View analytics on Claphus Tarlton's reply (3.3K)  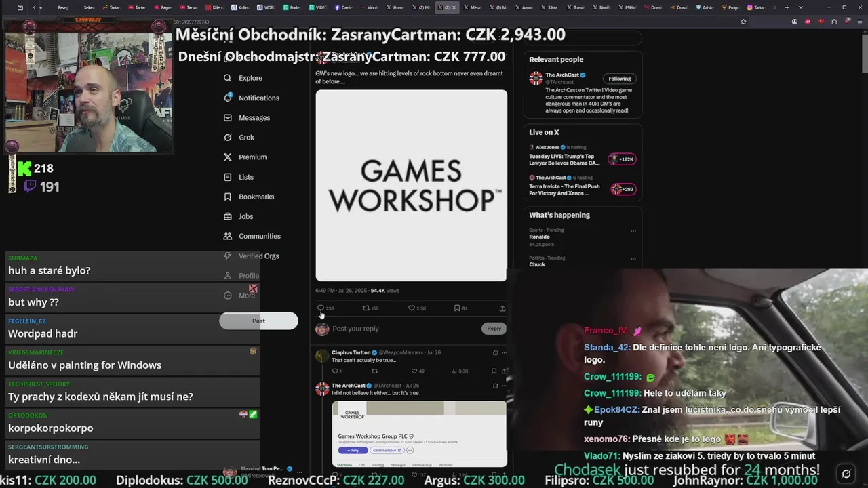coord(460,371)
